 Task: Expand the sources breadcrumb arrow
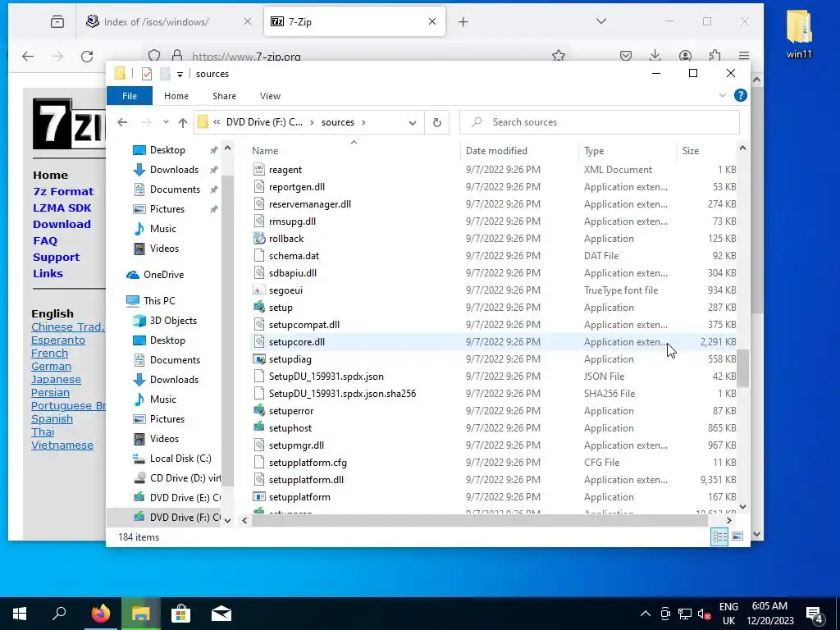[x=363, y=122]
